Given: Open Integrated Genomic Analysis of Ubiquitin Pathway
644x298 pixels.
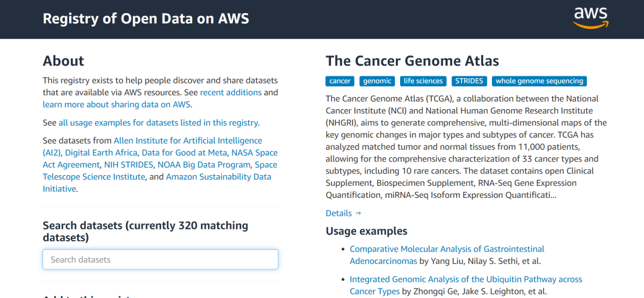Looking at the screenshot, I should point(466,279).
